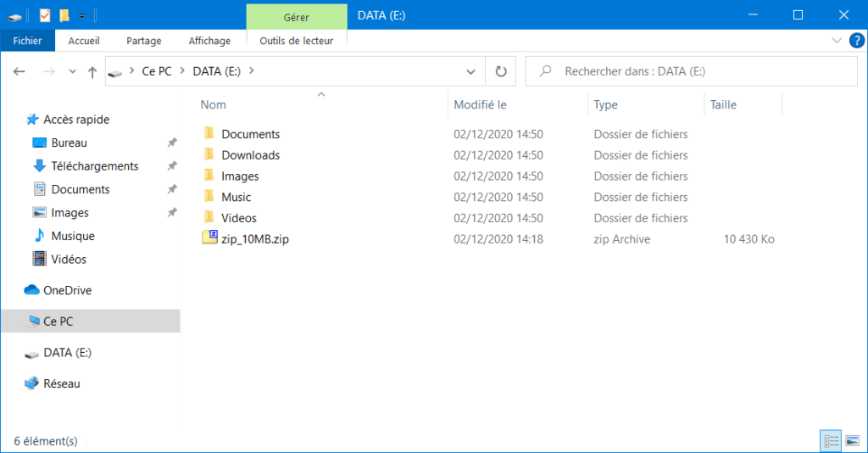Open Musique in the navigation pane
Image resolution: width=868 pixels, height=453 pixels.
(x=73, y=236)
